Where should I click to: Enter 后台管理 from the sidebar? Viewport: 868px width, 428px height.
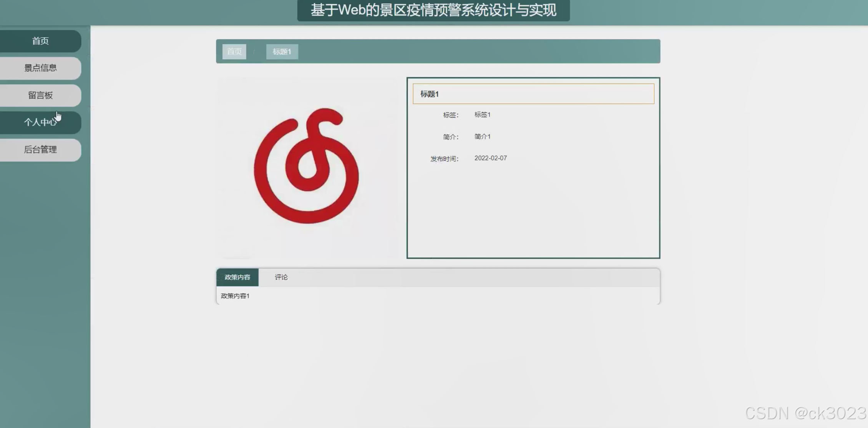coord(40,150)
